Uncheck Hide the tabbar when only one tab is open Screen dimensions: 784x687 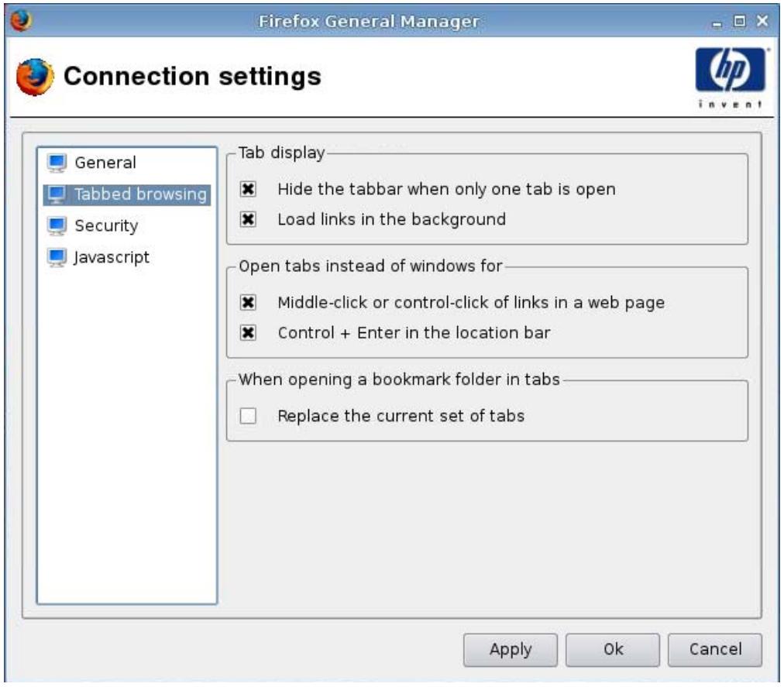click(248, 189)
